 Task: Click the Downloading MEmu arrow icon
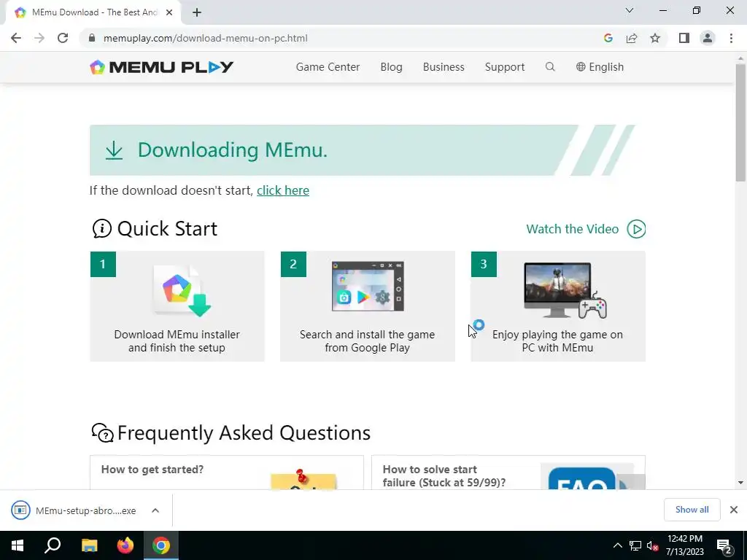(114, 150)
